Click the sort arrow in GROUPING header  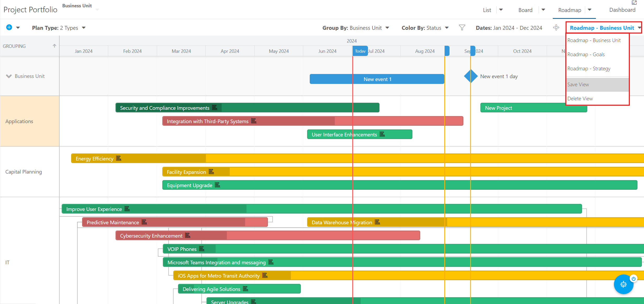pyautogui.click(x=54, y=45)
